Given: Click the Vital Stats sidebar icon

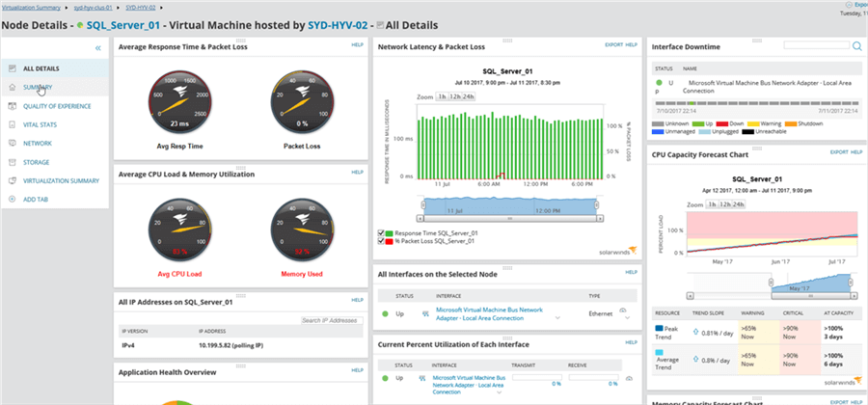Looking at the screenshot, I should [x=13, y=124].
